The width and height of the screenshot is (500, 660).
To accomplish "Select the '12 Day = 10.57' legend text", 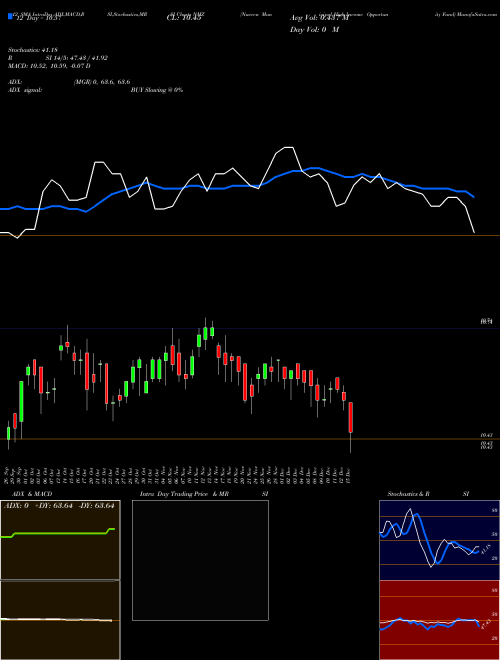I will click(x=38, y=19).
